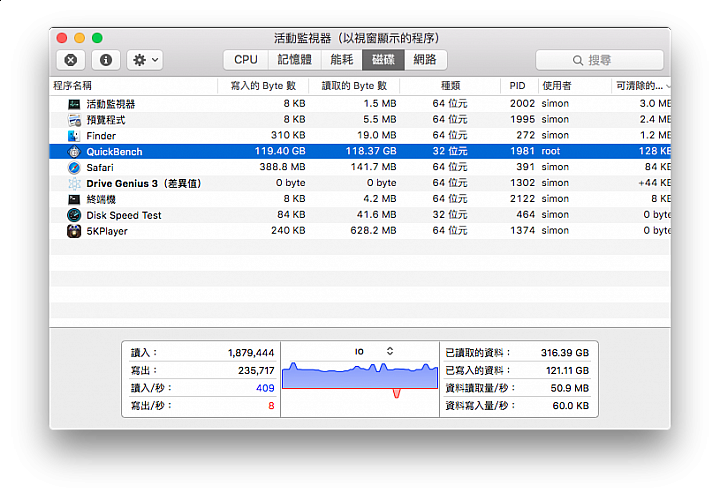The height and width of the screenshot is (500, 720).
Task: Click the 終端機 terminal icon
Action: point(74,199)
